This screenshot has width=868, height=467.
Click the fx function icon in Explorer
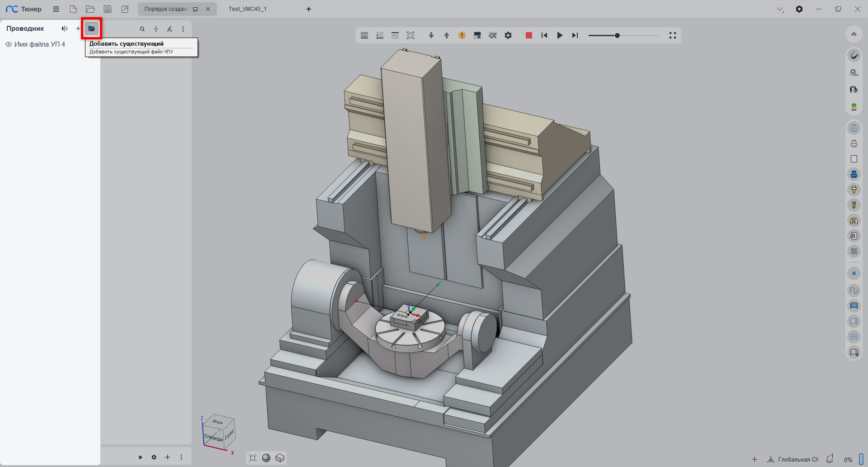170,29
